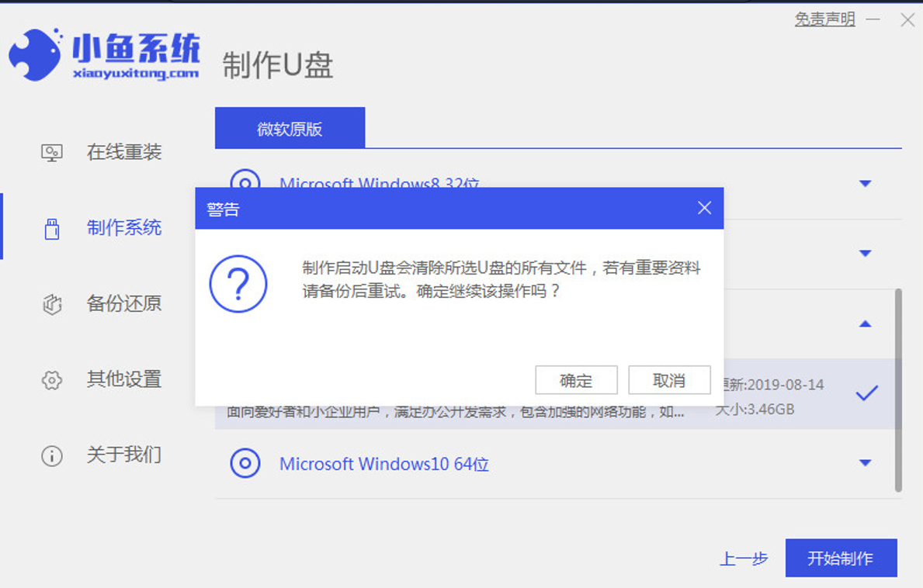Toggle the checkmark on the selected system
Screen dimensions: 923x588
pos(866,393)
